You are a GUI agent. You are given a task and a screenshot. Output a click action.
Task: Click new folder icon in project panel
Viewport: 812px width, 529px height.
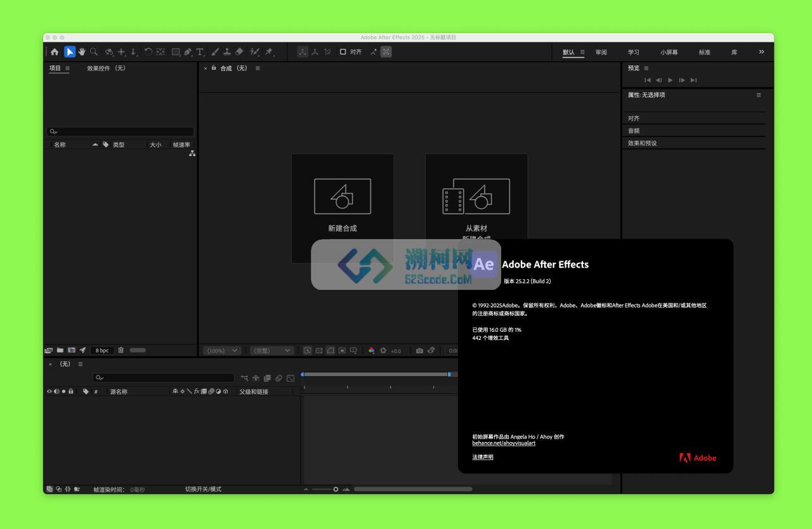60,350
